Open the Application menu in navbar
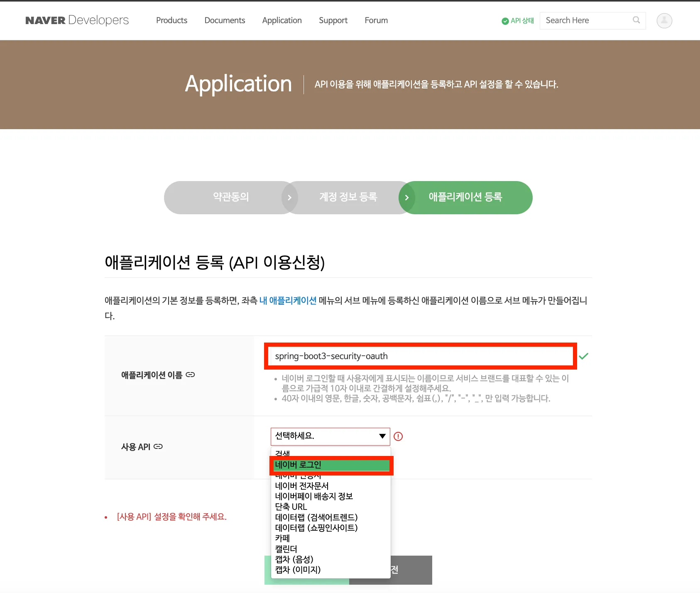 282,20
